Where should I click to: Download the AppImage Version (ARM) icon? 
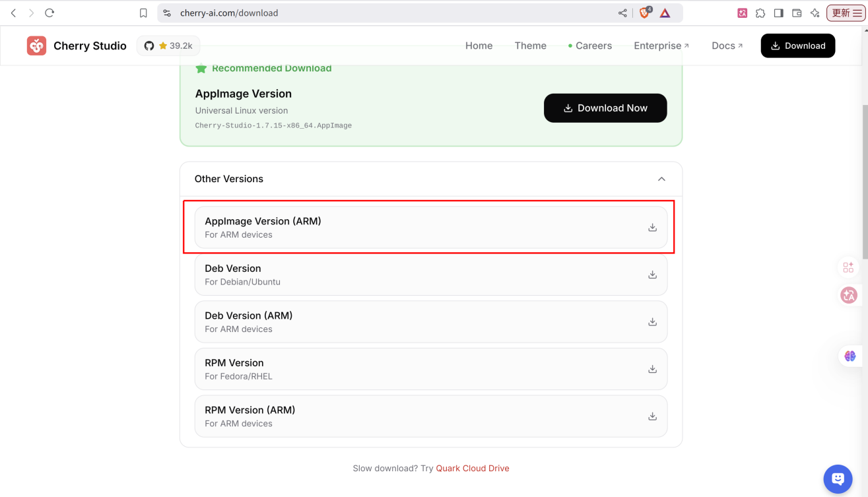[x=652, y=227]
